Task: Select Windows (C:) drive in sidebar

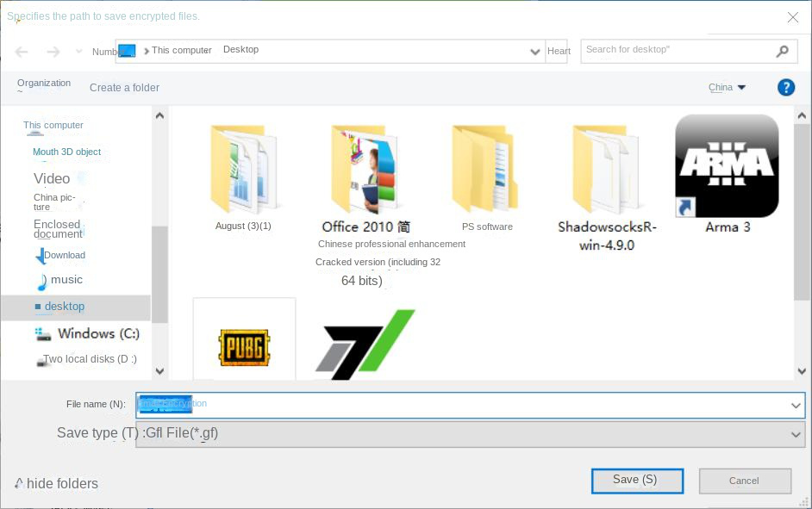Action: 97,333
